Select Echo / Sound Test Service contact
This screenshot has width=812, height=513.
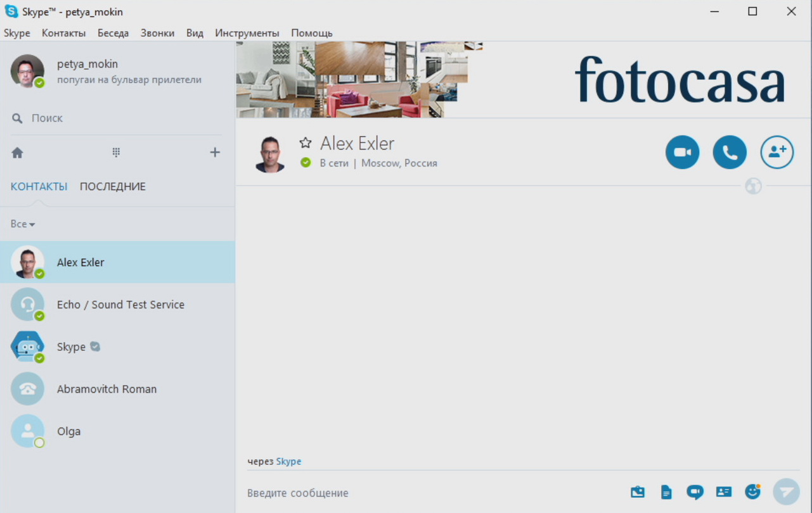120,305
